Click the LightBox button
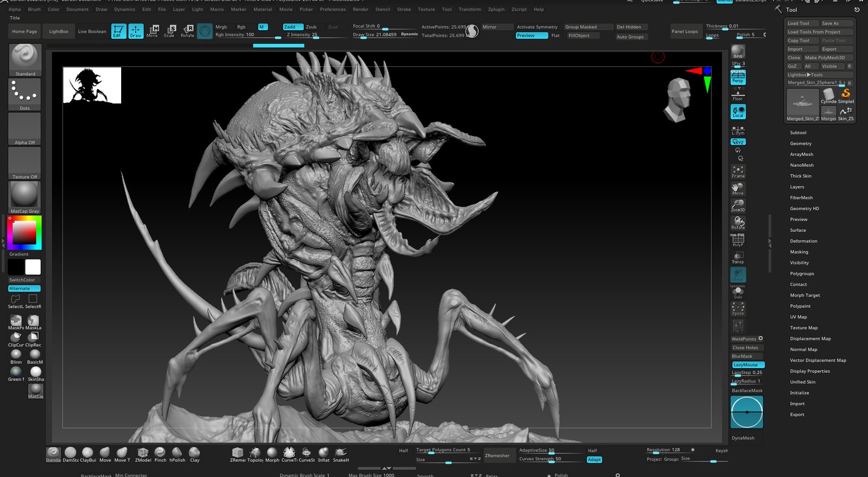The image size is (868, 477). [x=58, y=31]
